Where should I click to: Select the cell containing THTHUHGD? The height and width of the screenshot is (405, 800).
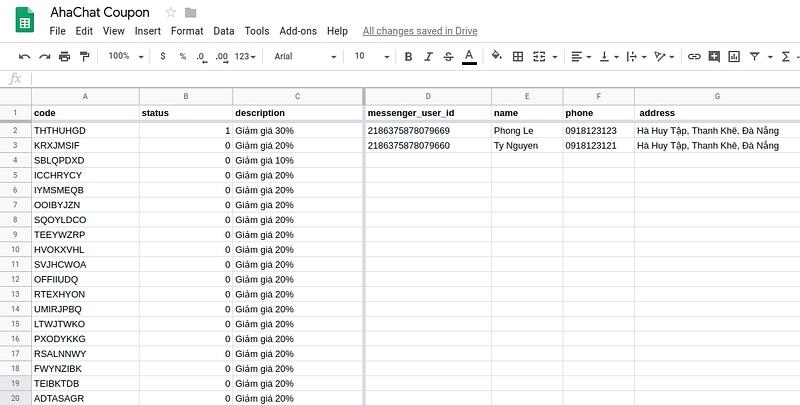click(85, 130)
